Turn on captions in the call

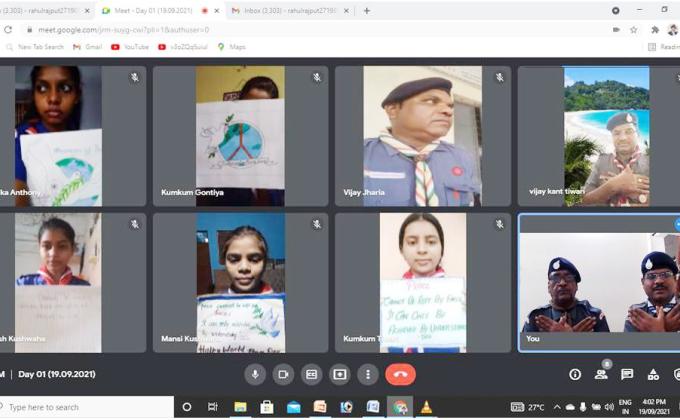coord(311,374)
